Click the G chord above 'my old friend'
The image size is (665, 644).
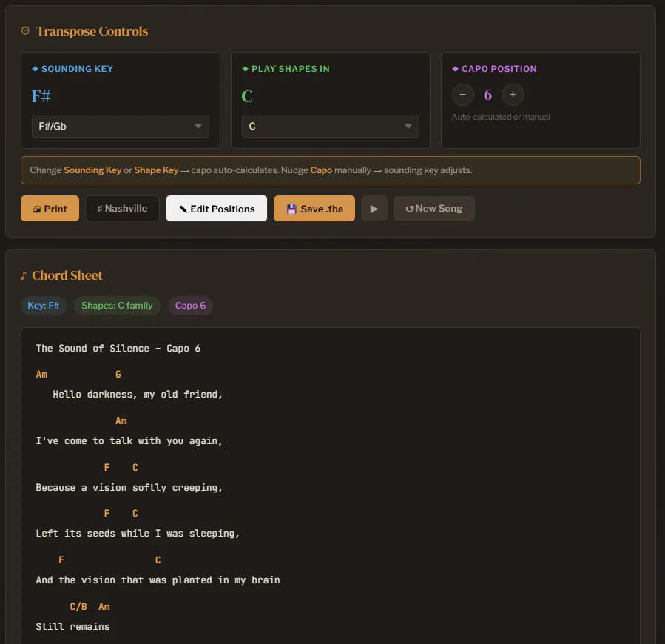pyautogui.click(x=118, y=375)
